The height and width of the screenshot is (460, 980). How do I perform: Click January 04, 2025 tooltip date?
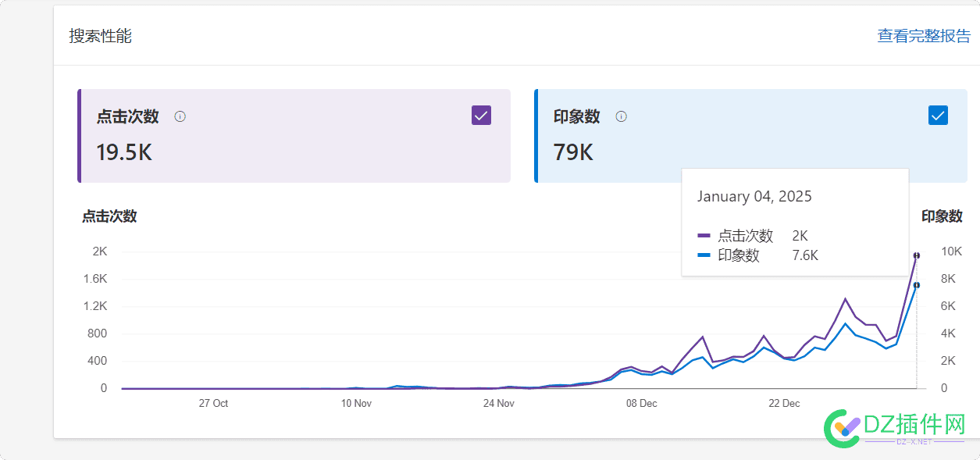click(x=754, y=196)
